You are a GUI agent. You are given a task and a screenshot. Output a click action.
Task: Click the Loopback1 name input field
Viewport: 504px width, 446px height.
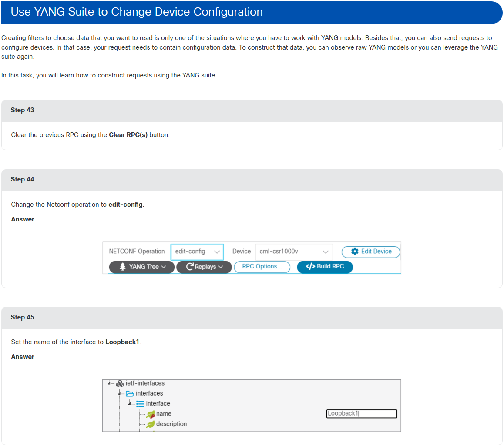362,414
